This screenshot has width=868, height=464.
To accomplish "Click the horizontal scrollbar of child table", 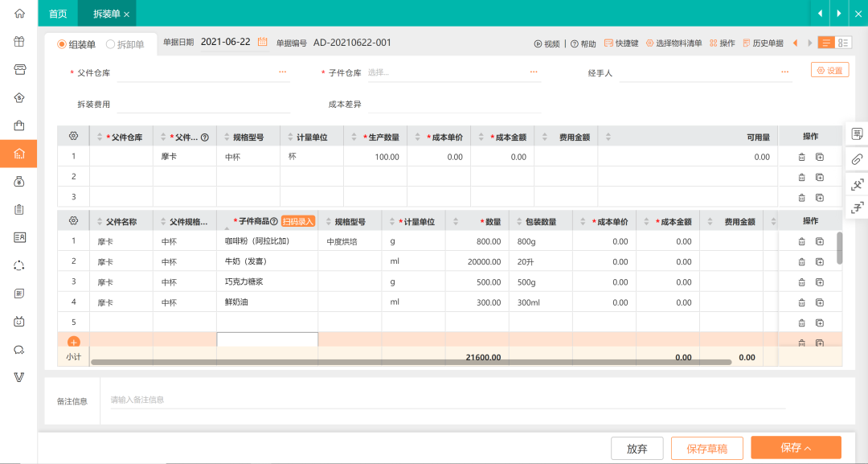I will pyautogui.click(x=411, y=362).
